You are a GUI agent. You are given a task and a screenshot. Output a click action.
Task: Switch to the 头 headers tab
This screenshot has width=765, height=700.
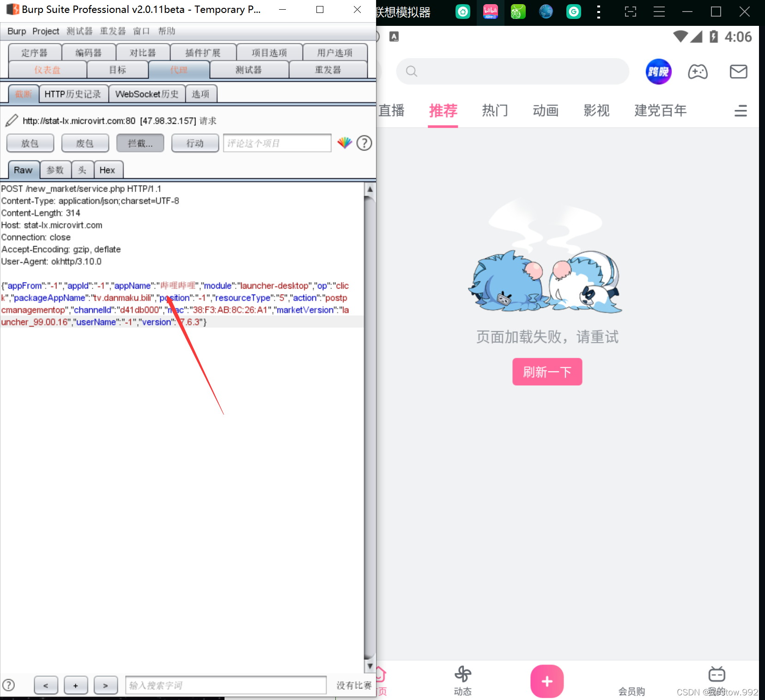pyautogui.click(x=82, y=170)
